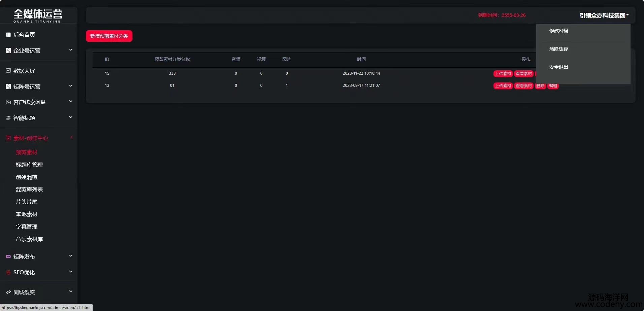The width and height of the screenshot is (644, 311).
Task: Click the 企业号运营 sidebar icon
Action: point(8,50)
